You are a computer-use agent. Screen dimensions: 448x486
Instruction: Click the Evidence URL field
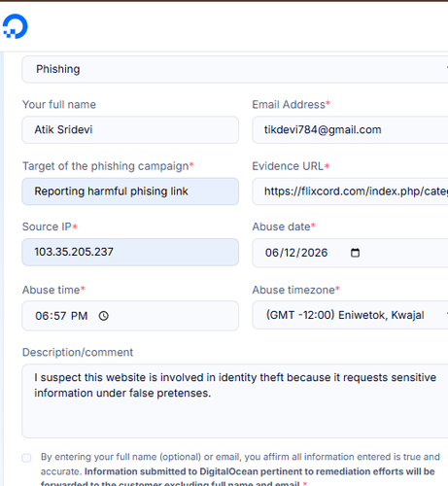(350, 191)
